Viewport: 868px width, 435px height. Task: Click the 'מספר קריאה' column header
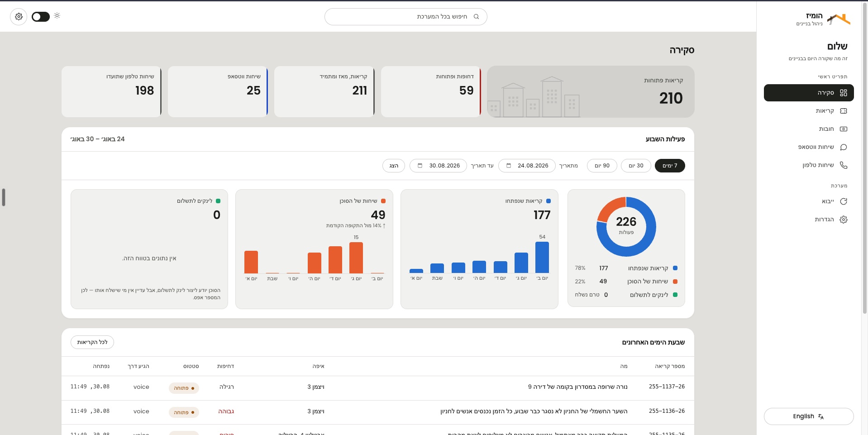pos(670,366)
